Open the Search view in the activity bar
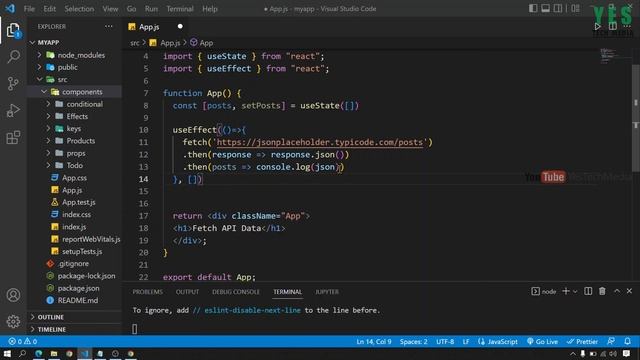The height and width of the screenshot is (360, 640). (13, 56)
